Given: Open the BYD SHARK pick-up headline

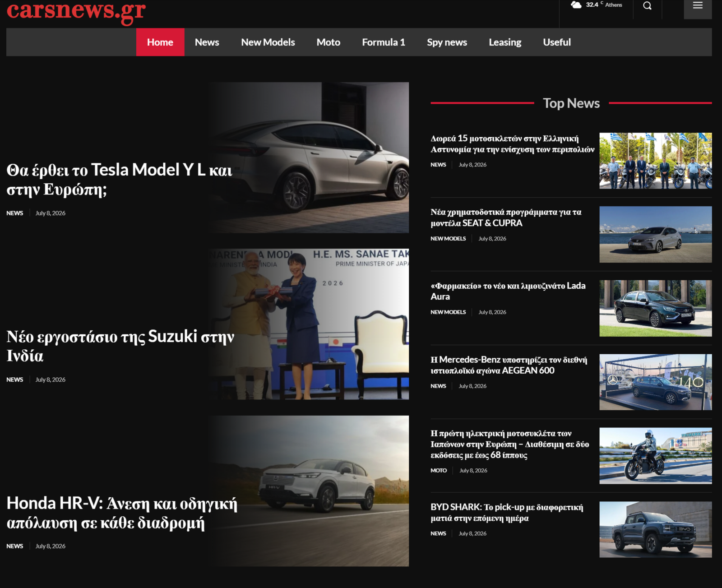Looking at the screenshot, I should tap(507, 513).
